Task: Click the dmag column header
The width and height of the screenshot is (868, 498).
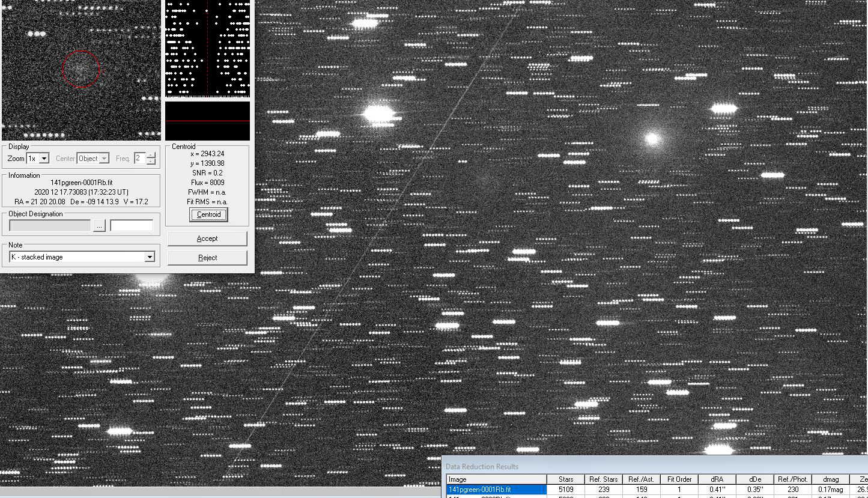Action: coord(830,479)
